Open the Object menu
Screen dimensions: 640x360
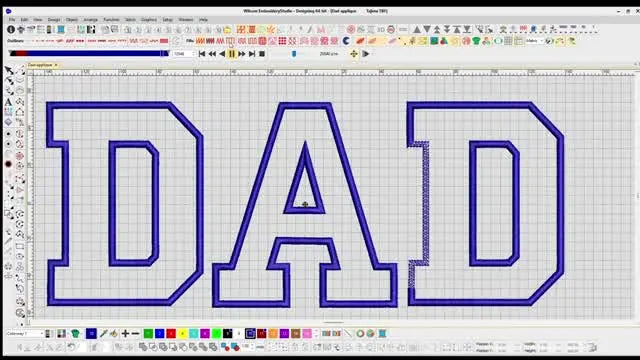[71, 20]
